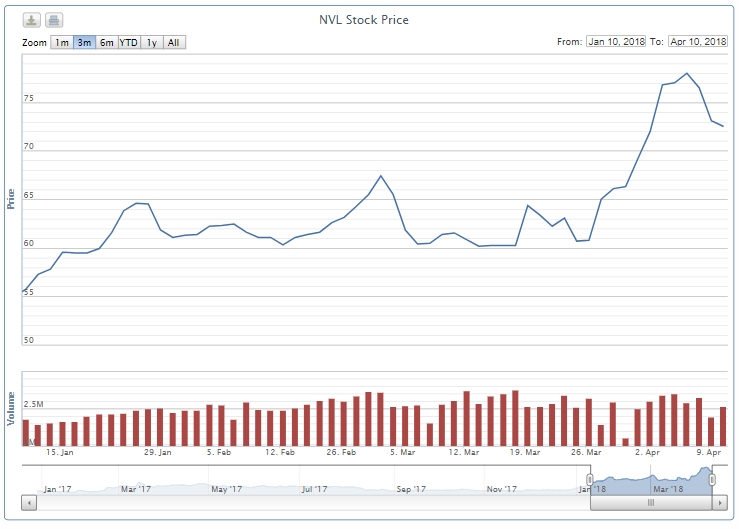Choose the YTD zoom option
The width and height of the screenshot is (739, 529).
129,42
